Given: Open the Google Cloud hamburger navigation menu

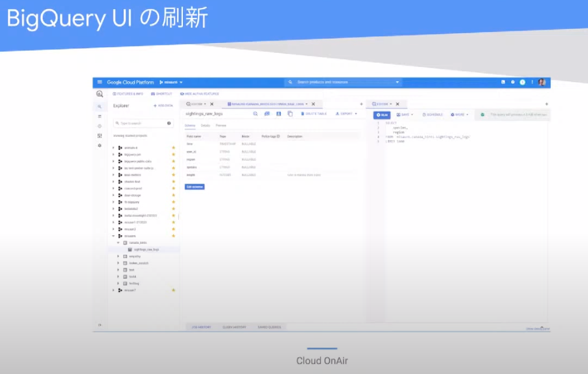Looking at the screenshot, I should pyautogui.click(x=100, y=82).
